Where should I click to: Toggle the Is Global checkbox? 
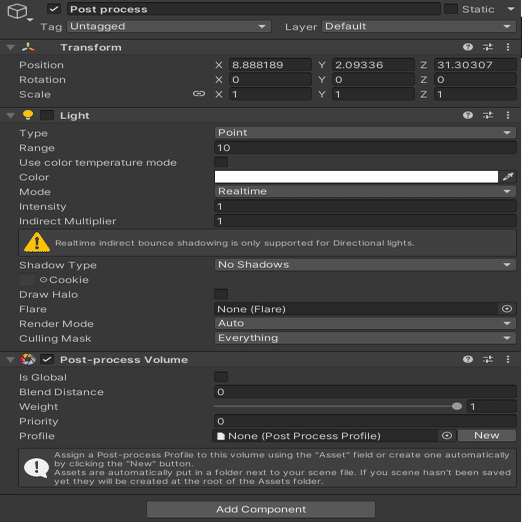pyautogui.click(x=221, y=377)
